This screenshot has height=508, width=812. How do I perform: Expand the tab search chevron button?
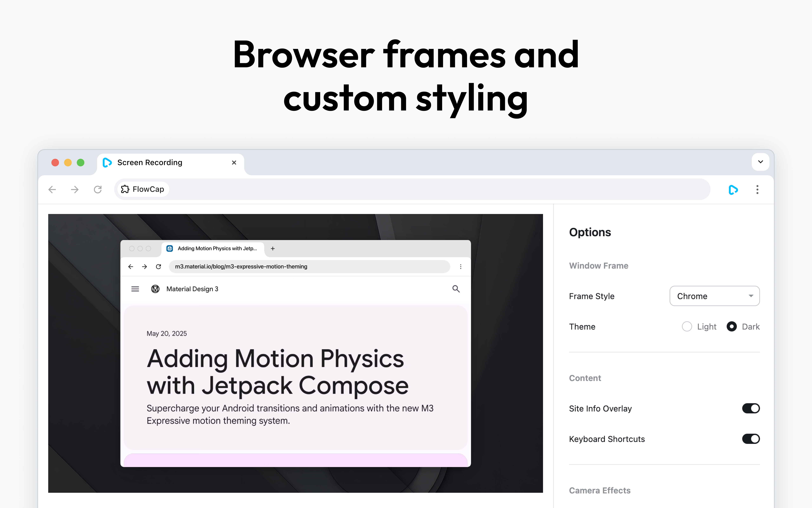[760, 162]
